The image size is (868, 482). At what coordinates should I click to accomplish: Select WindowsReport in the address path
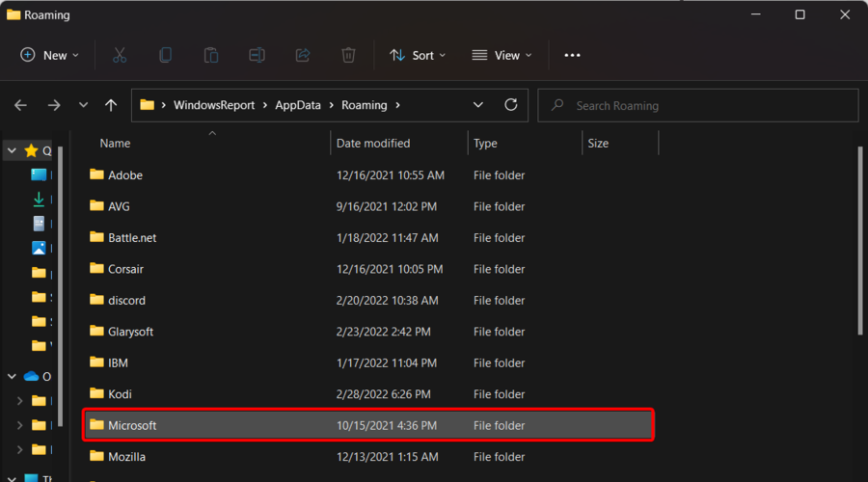(x=214, y=105)
